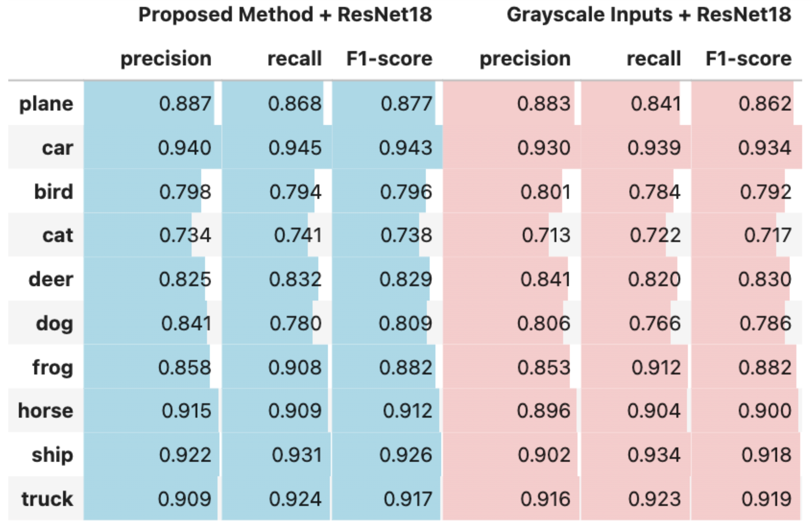Viewport: 812px width, 529px height.
Task: Click the blue 0.887 plane precision cell
Action: coord(185,104)
